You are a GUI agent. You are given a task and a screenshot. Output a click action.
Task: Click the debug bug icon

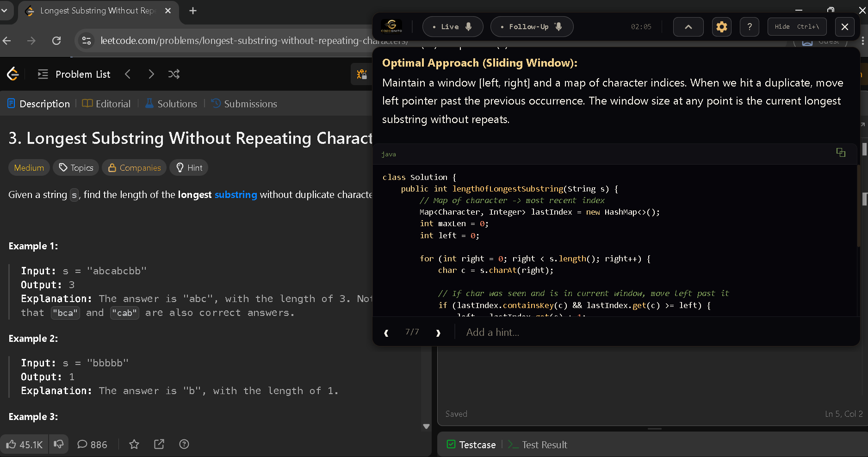coord(361,74)
